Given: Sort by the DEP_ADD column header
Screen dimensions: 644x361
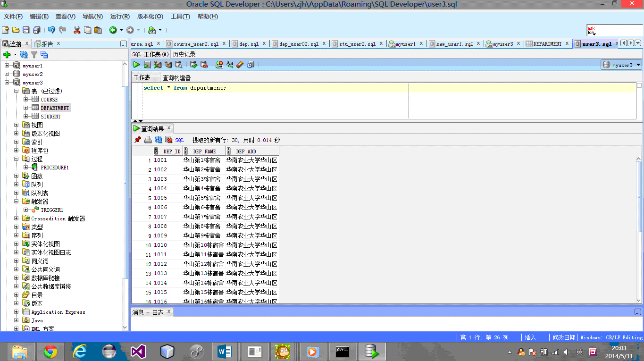Looking at the screenshot, I should click(252, 151).
